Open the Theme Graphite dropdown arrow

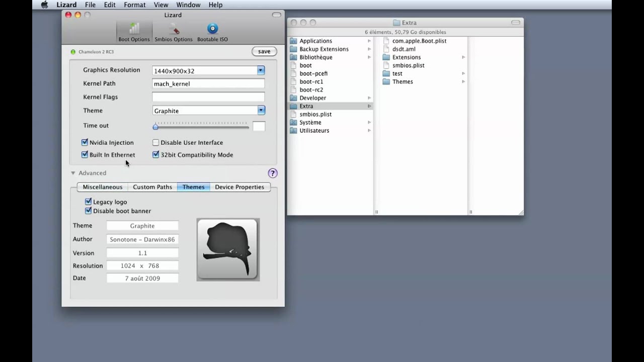(x=261, y=110)
